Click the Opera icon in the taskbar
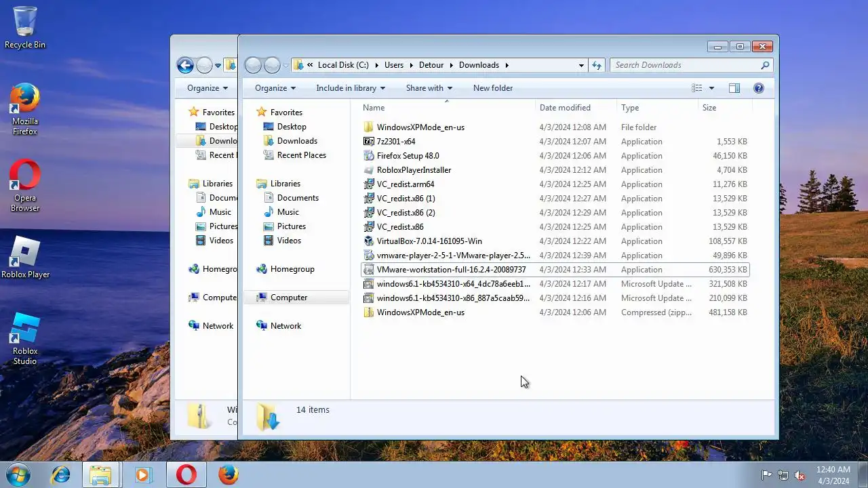This screenshot has height=488, width=868. [186, 474]
